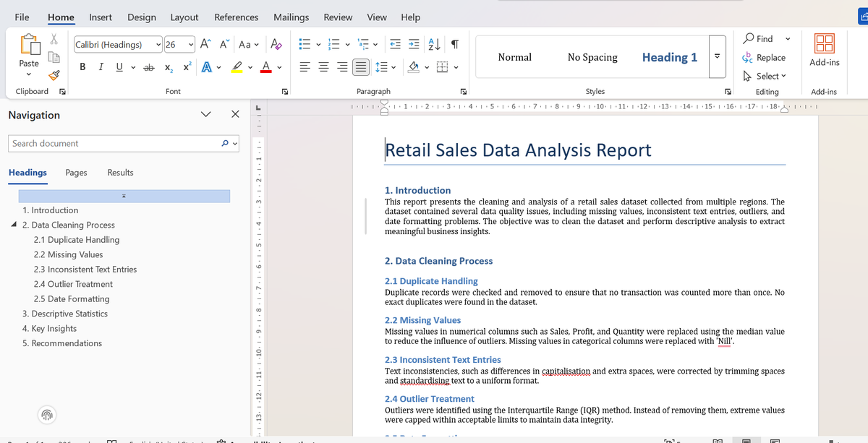Click the Replace button

(x=764, y=57)
